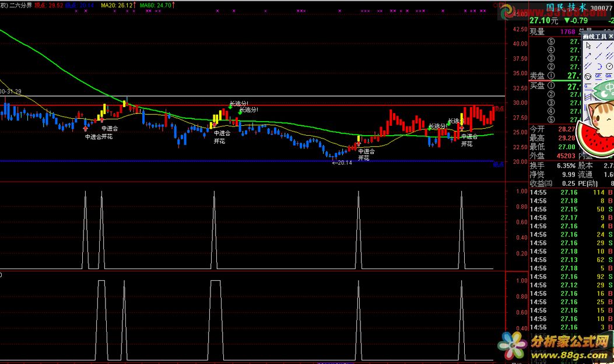The image size is (614, 364).
Task: Click the 中进合开花 signal near the 20.14 low
Action: [x=366, y=155]
